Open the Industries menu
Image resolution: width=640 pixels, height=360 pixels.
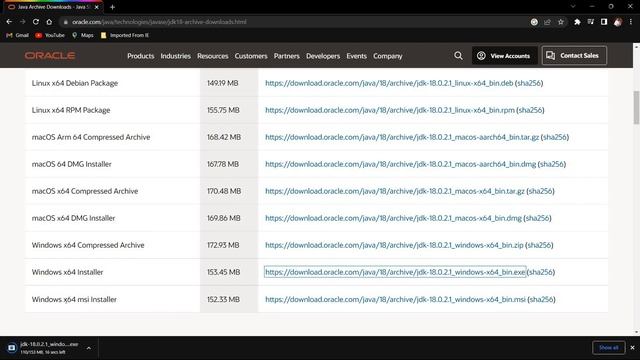click(x=176, y=56)
